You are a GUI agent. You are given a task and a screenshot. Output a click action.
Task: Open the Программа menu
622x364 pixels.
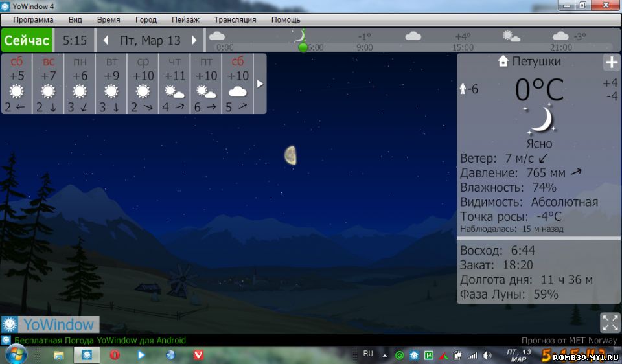point(33,19)
